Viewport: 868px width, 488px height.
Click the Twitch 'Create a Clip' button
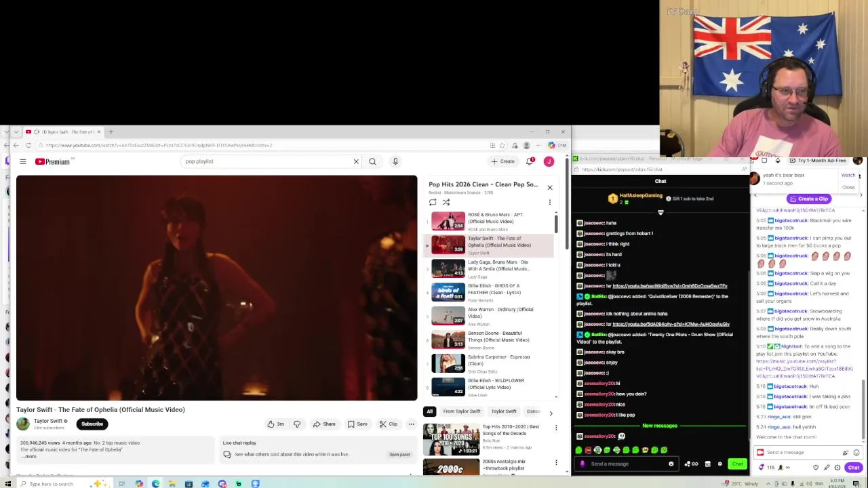coord(808,199)
